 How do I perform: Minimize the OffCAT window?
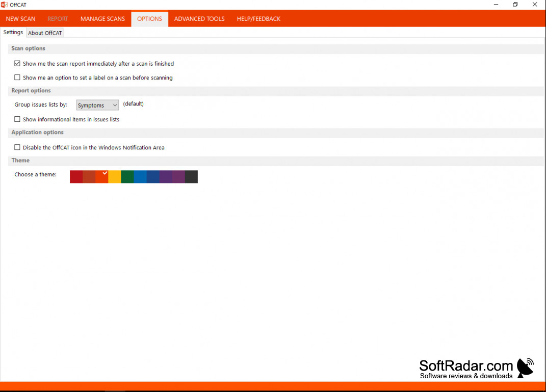tap(496, 5)
